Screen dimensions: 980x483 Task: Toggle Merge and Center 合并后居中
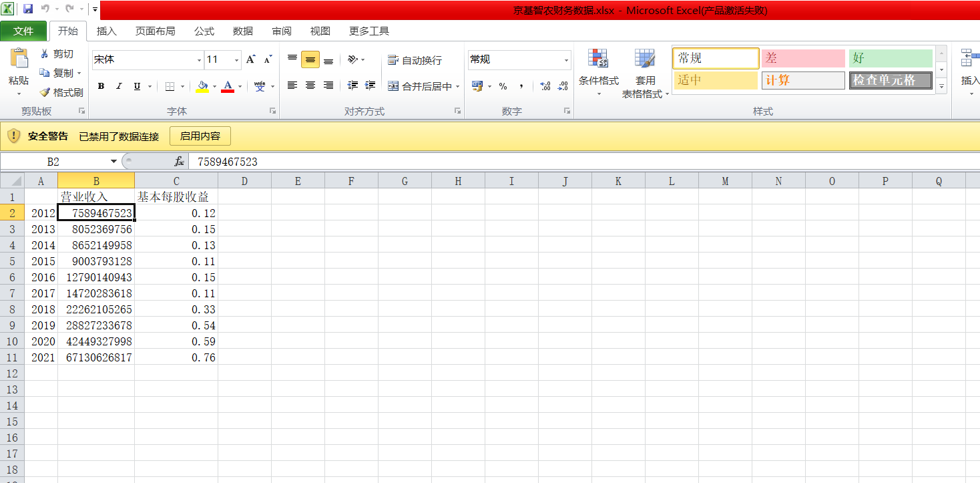pyautogui.click(x=420, y=86)
